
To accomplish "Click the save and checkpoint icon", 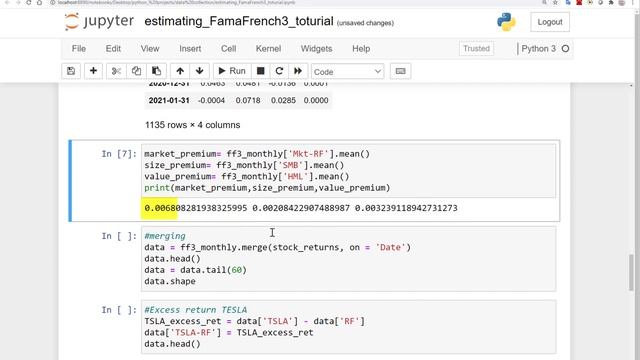I will click(x=71, y=71).
